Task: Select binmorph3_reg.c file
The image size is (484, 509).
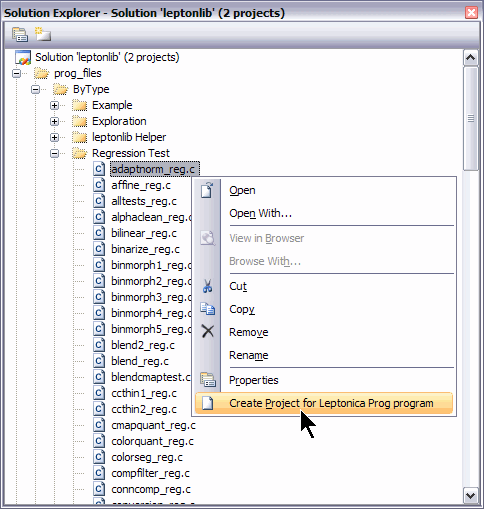Action: coord(151,297)
